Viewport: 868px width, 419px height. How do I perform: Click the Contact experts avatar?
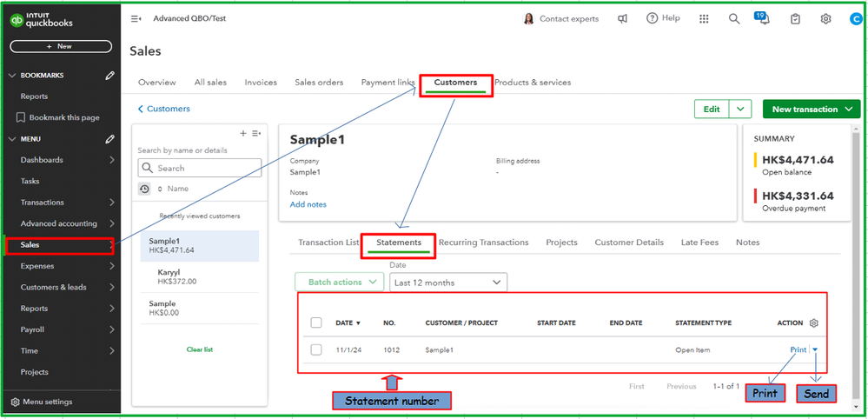(x=528, y=19)
